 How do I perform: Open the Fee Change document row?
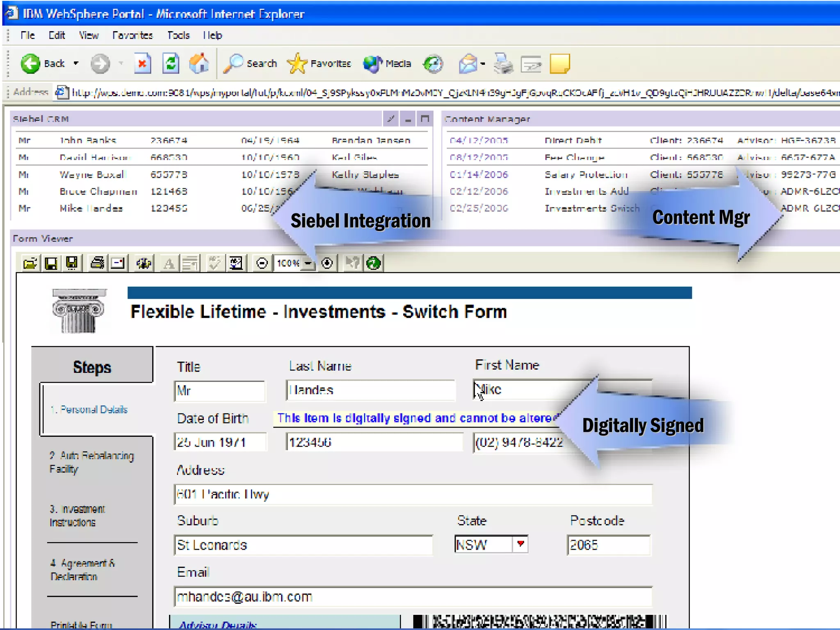click(643, 157)
